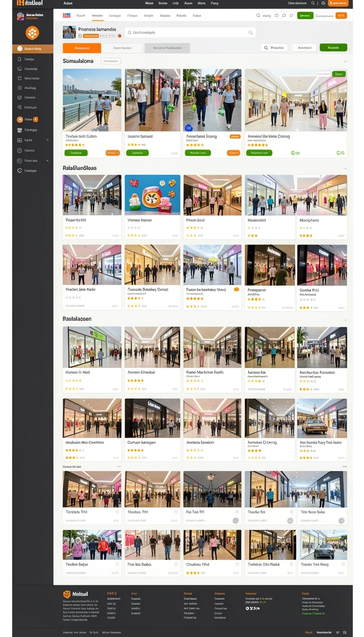
Task: Click the last icon in the sidebar list
Action: coord(19,171)
